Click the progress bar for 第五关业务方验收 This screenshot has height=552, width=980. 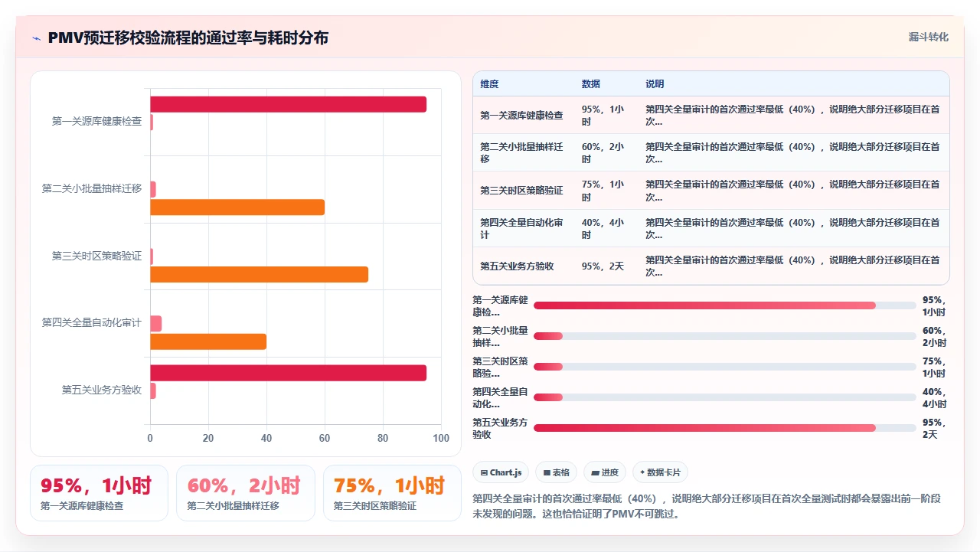coord(724,428)
